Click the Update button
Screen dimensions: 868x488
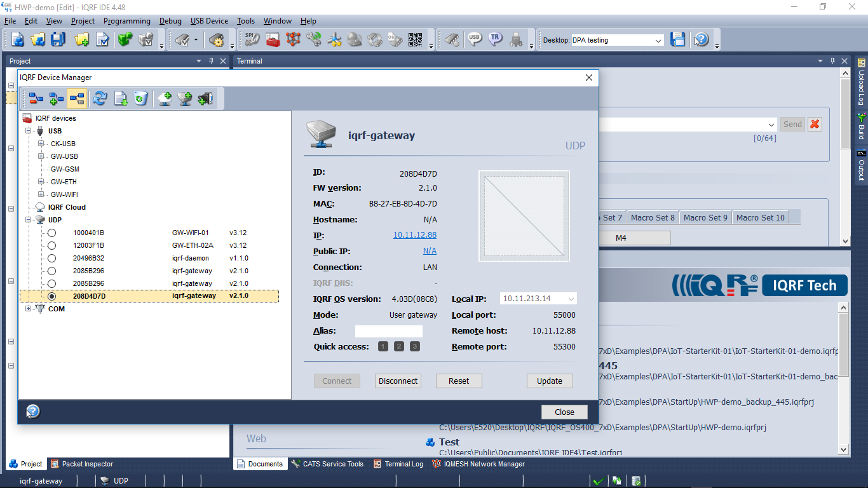point(550,381)
